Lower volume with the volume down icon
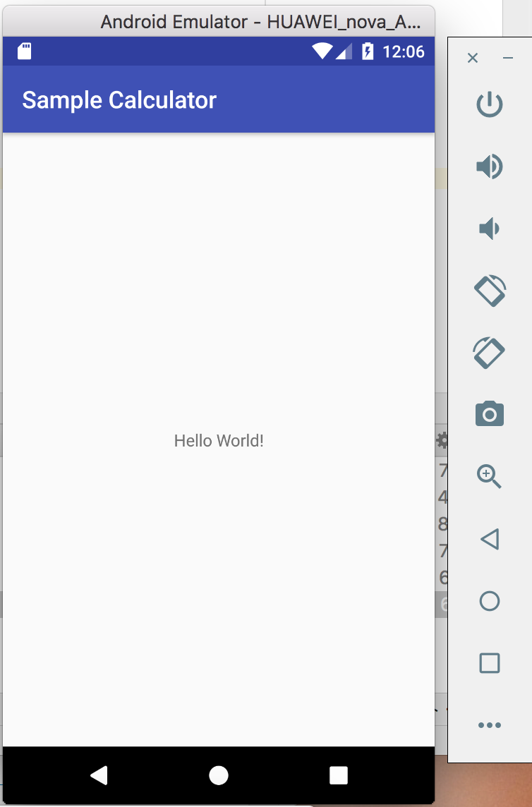Screen dimensions: 532x807 489,228
